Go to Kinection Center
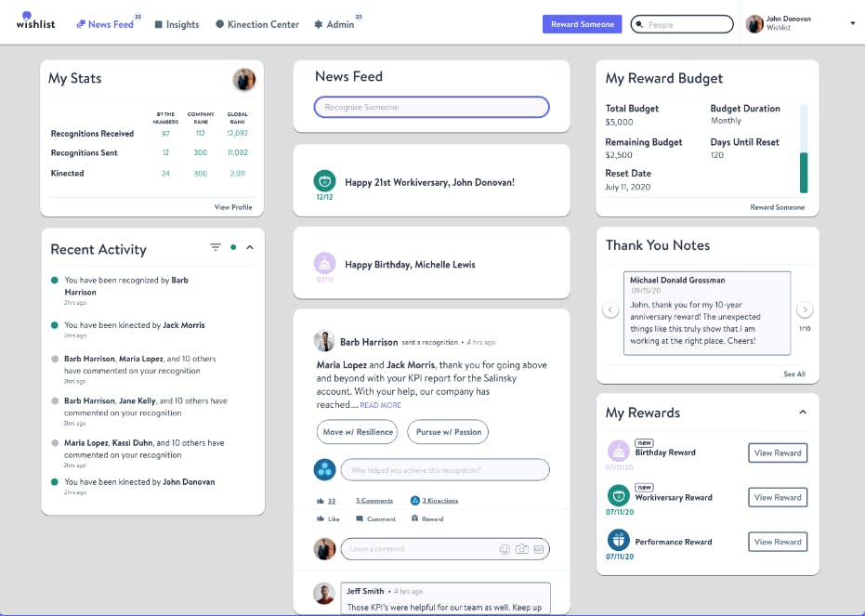The height and width of the screenshot is (616, 865). click(257, 24)
